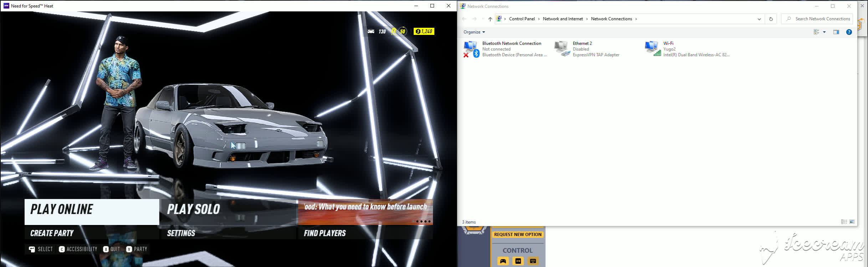
Task: Click the gamepad control icon
Action: click(503, 261)
